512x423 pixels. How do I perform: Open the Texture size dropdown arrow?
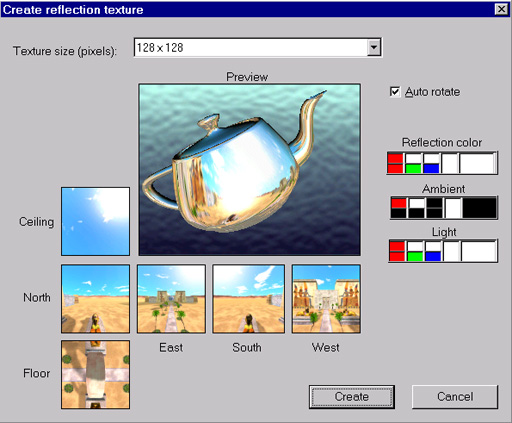(374, 47)
